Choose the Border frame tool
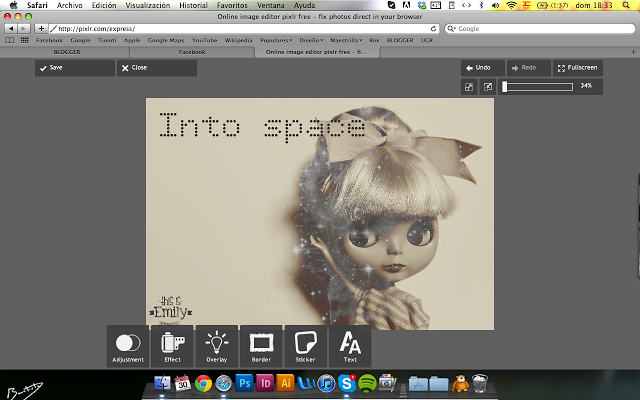 coord(261,346)
